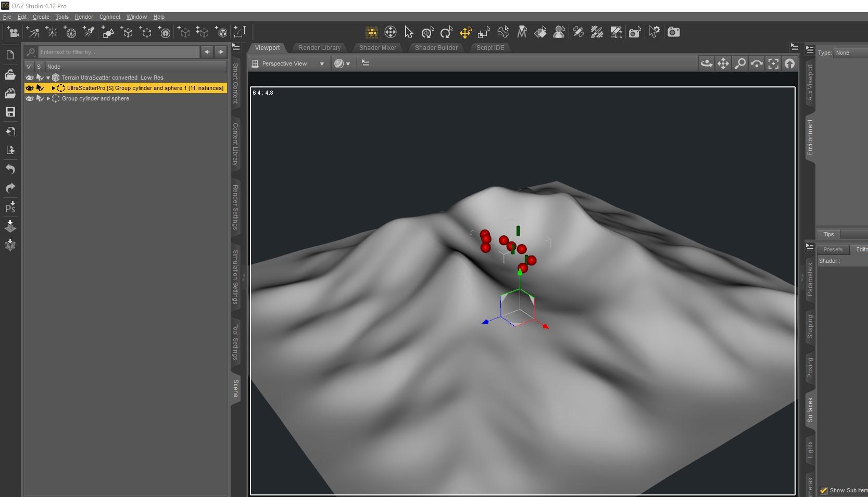The image size is (868, 497).
Task: Open a file from the sidebar
Action: [10, 74]
